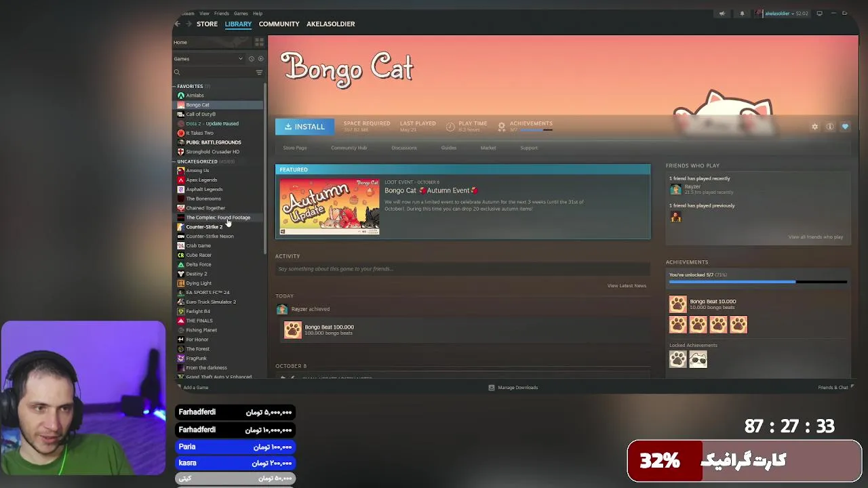Toggle Bongo Cat favorite heart icon
This screenshot has height=488, width=868.
tap(845, 127)
